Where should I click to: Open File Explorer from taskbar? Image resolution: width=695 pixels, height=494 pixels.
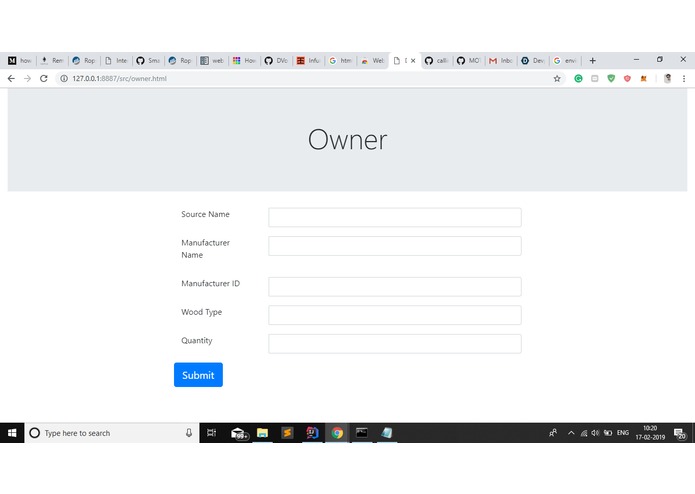262,433
